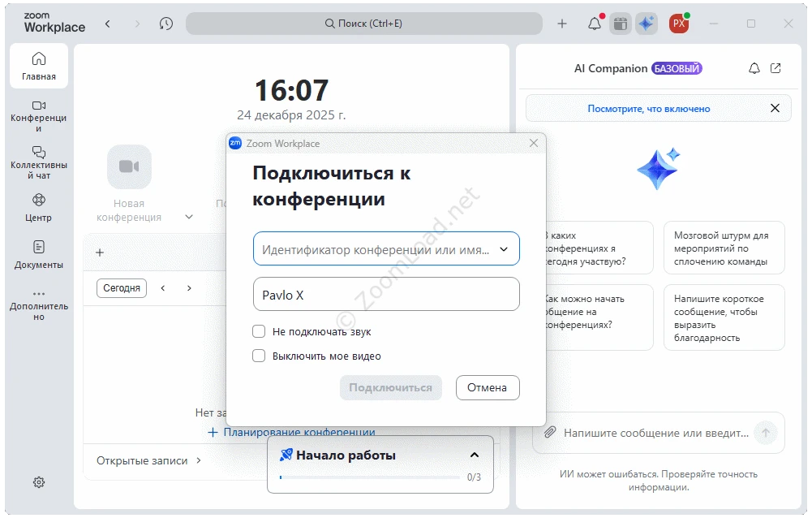Image resolution: width=812 pixels, height=518 pixels.
Task: Click the plus icon beside search bar
Action: pyautogui.click(x=562, y=24)
